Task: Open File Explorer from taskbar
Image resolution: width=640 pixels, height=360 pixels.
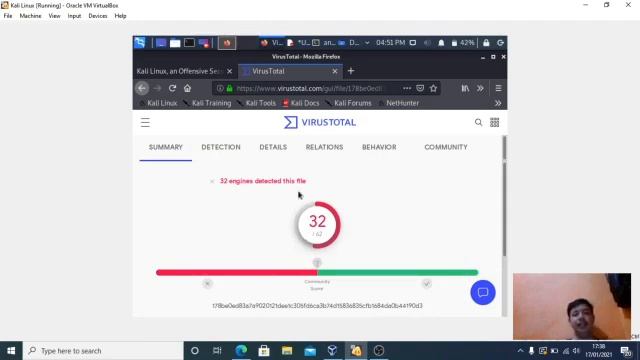Action: (287, 351)
